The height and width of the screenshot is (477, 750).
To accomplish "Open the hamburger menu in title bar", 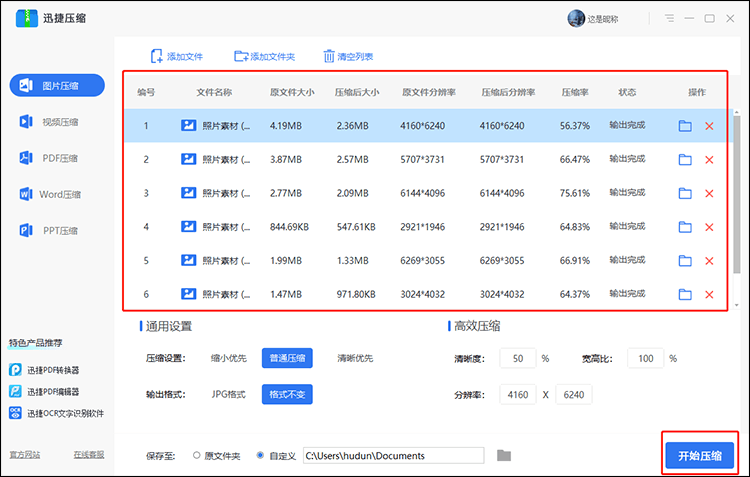I will [x=670, y=19].
